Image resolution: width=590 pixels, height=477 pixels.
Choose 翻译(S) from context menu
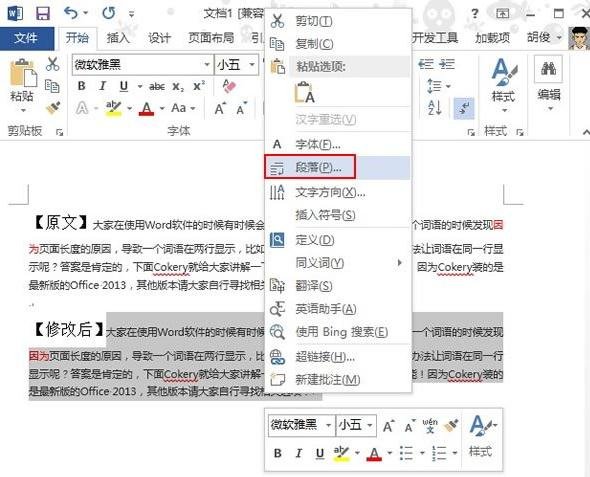click(x=339, y=286)
